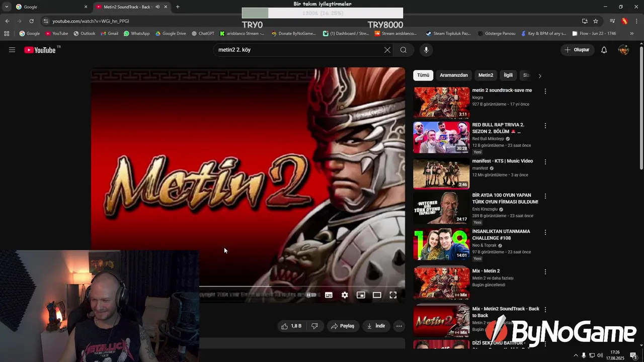Open the system volume control
This screenshot has width=644, height=362.
[x=600, y=355]
